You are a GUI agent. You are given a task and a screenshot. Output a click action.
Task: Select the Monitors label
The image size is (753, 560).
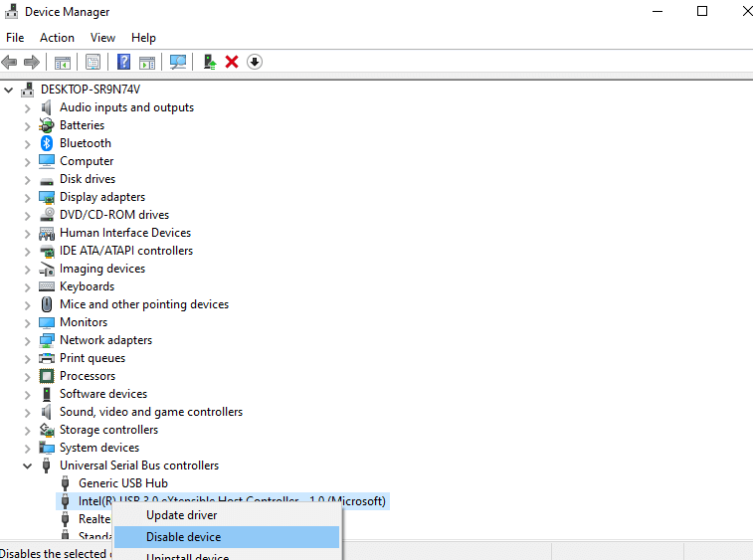84,322
